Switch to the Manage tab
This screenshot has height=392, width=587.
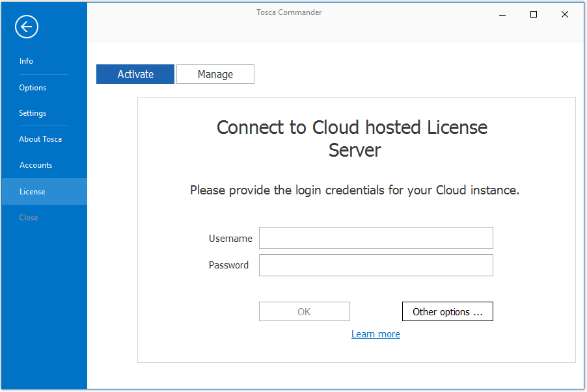pyautogui.click(x=215, y=74)
